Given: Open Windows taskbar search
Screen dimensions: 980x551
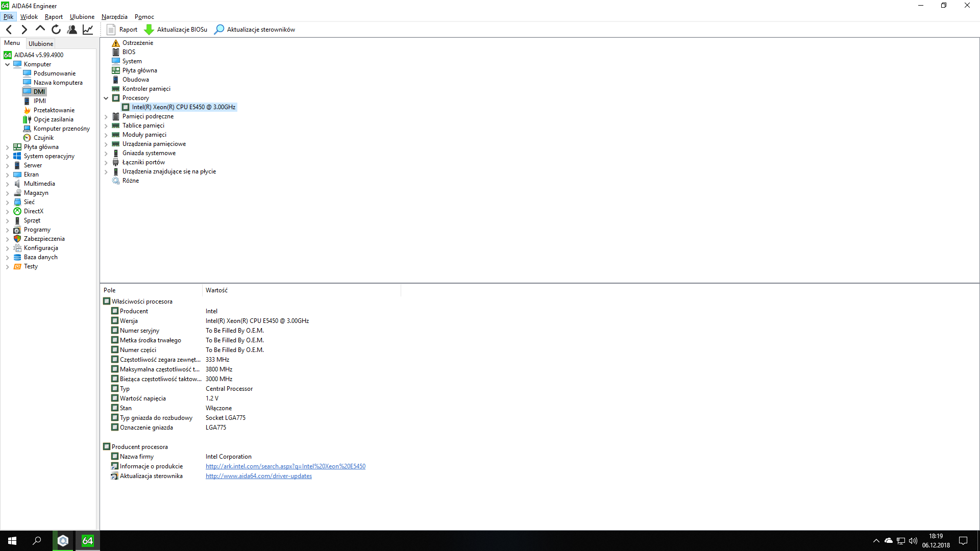Looking at the screenshot, I should tap(37, 541).
